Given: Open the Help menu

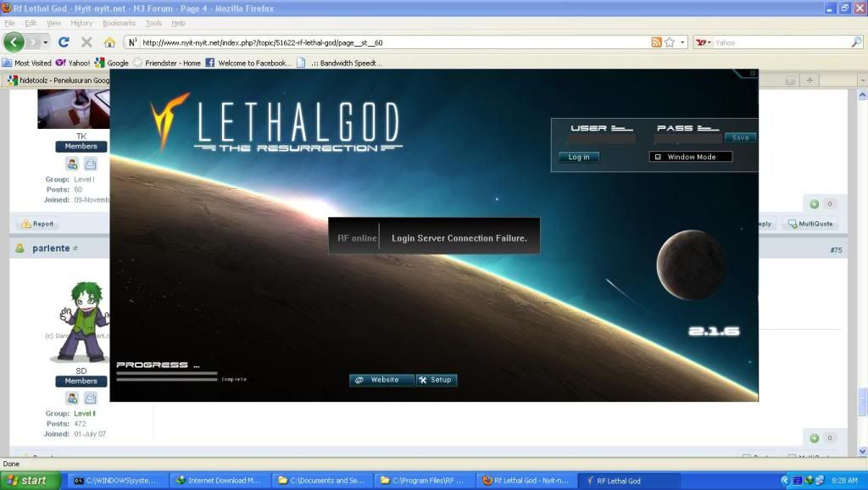Looking at the screenshot, I should click(x=178, y=23).
